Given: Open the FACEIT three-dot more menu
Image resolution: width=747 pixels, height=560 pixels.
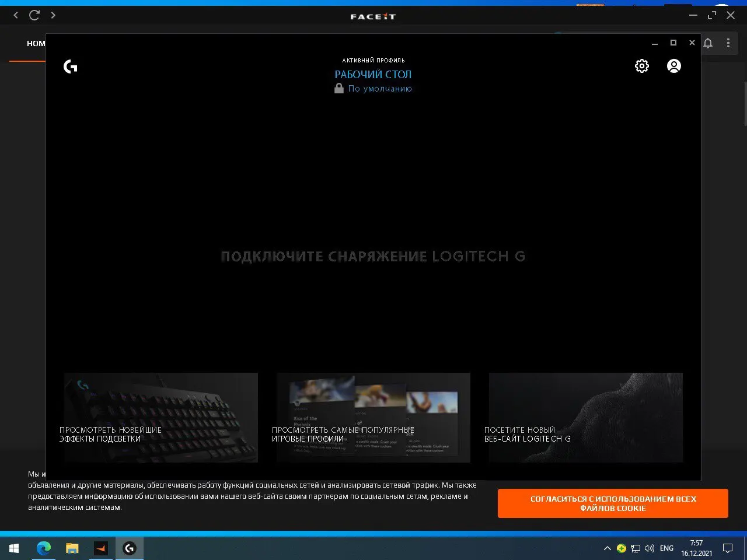Looking at the screenshot, I should tap(728, 43).
